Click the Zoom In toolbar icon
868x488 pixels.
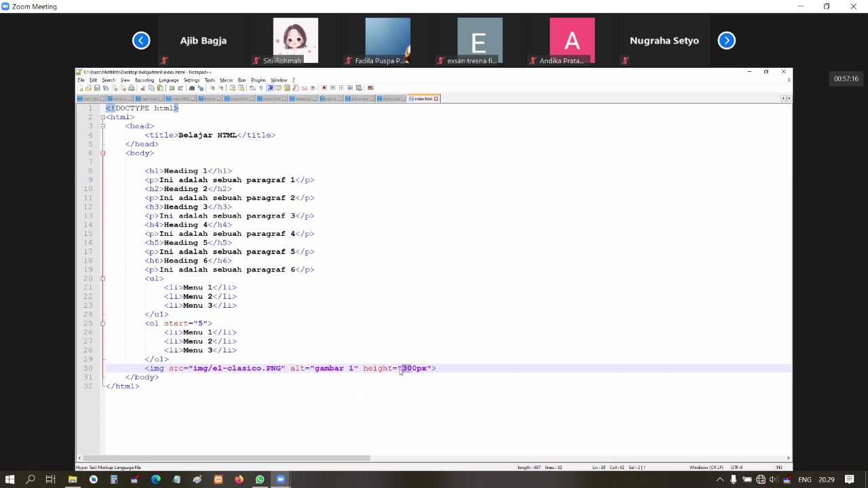[212, 88]
